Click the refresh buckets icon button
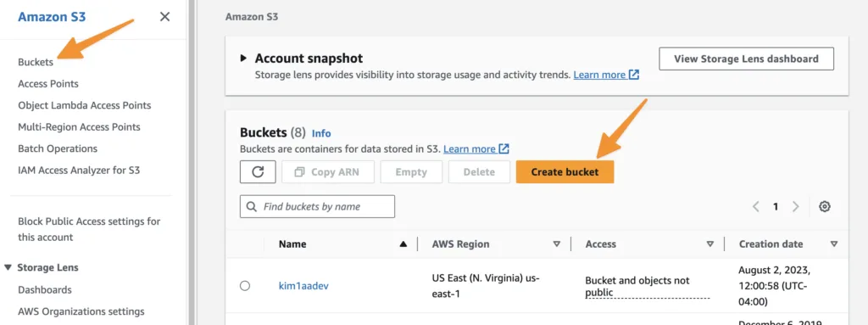Screen dimensions: 868x325 (x=258, y=172)
